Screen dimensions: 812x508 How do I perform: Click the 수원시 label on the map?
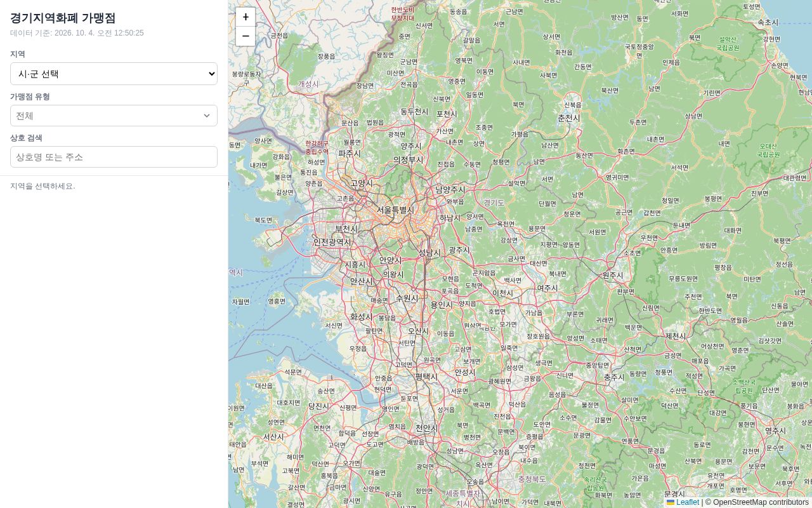click(x=407, y=298)
